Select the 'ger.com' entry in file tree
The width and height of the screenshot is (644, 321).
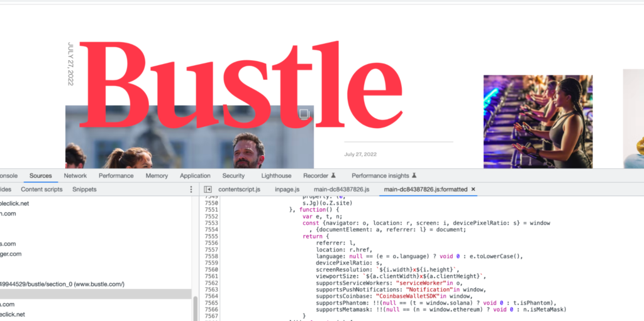[x=11, y=254]
